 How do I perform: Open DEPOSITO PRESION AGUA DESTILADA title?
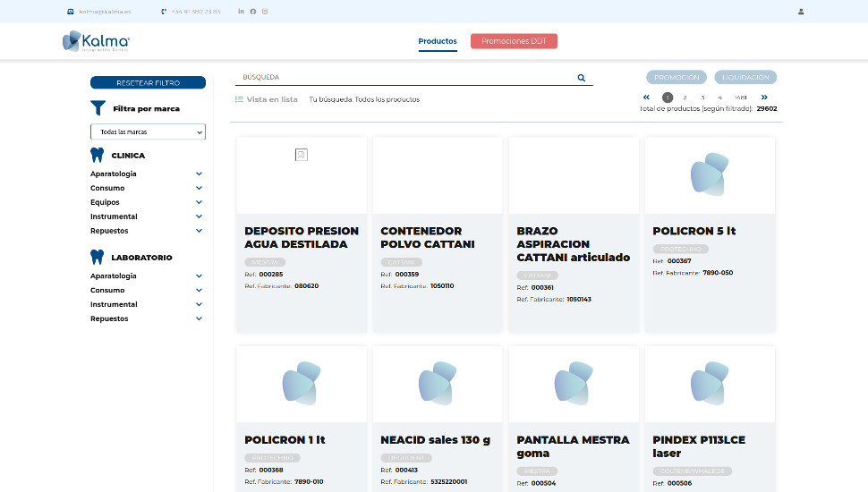pyautogui.click(x=302, y=237)
